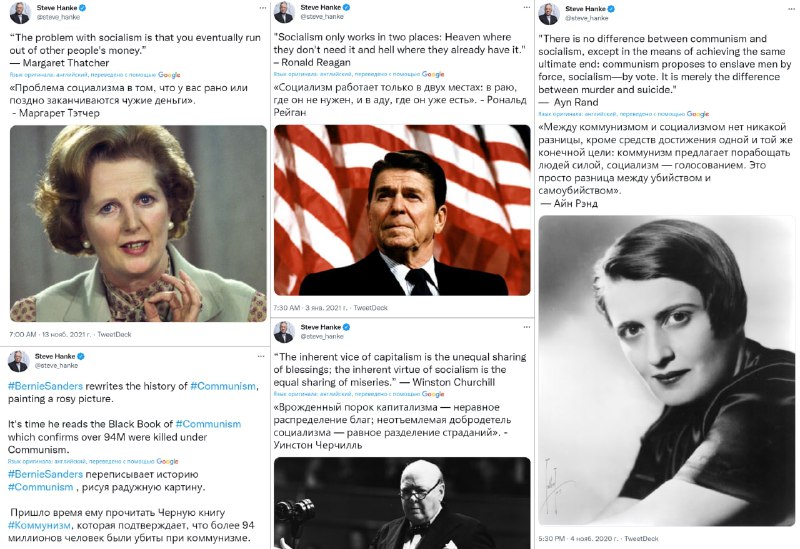Open Ayn Rand black-and-white portrait
The height and width of the screenshot is (549, 800).
[x=666, y=370]
